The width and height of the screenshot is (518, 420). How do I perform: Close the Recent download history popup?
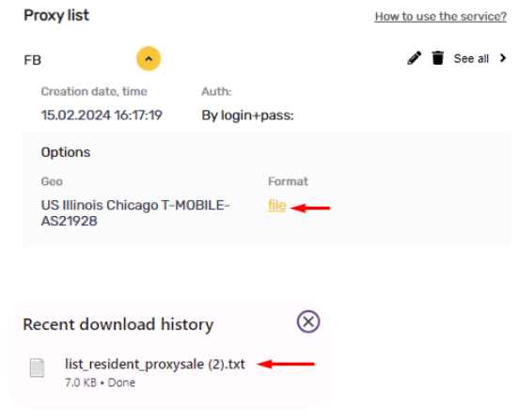point(308,321)
